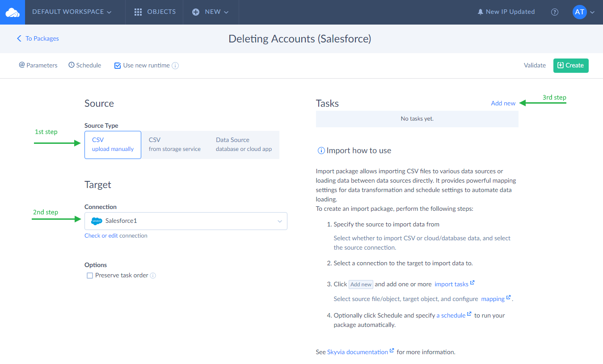Open the New dropdown menu
This screenshot has width=603, height=364.
pyautogui.click(x=211, y=12)
